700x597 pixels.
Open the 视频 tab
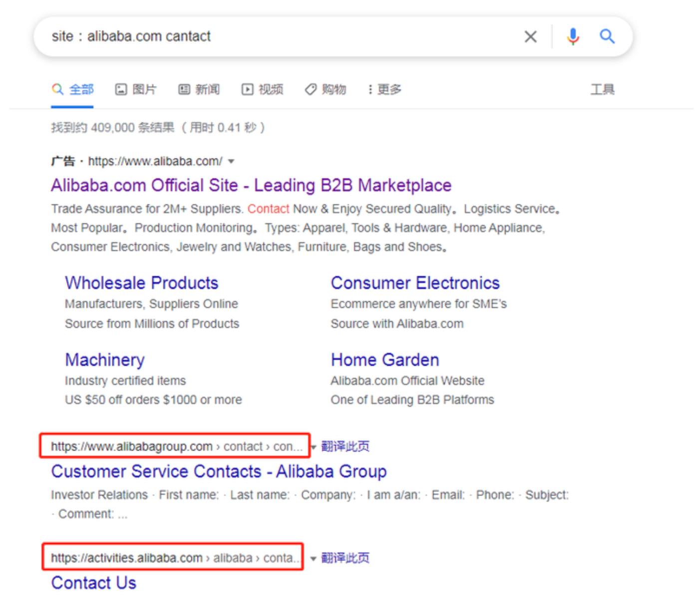pyautogui.click(x=263, y=89)
